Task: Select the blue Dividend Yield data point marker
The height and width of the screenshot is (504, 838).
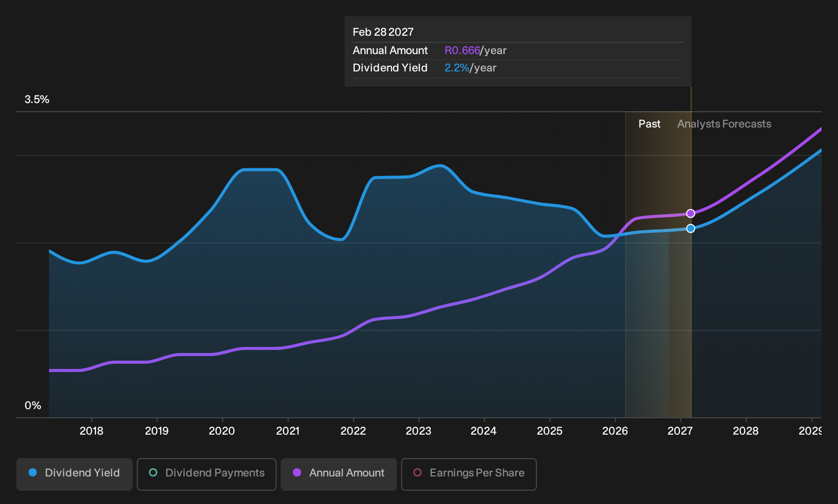Action: [691, 229]
